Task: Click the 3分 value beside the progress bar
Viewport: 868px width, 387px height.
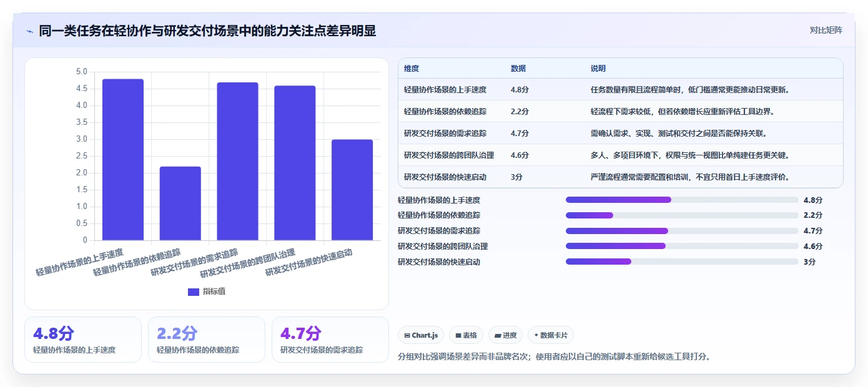Action: click(x=809, y=262)
